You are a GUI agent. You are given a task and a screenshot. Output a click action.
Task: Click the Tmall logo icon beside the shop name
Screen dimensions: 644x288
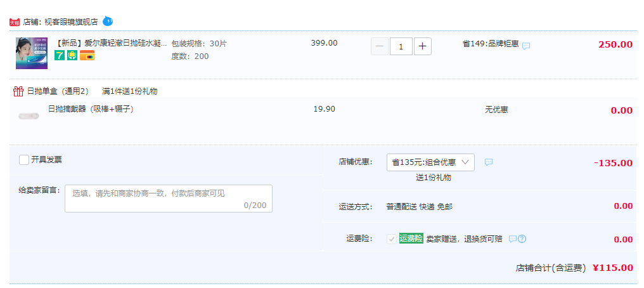point(15,22)
